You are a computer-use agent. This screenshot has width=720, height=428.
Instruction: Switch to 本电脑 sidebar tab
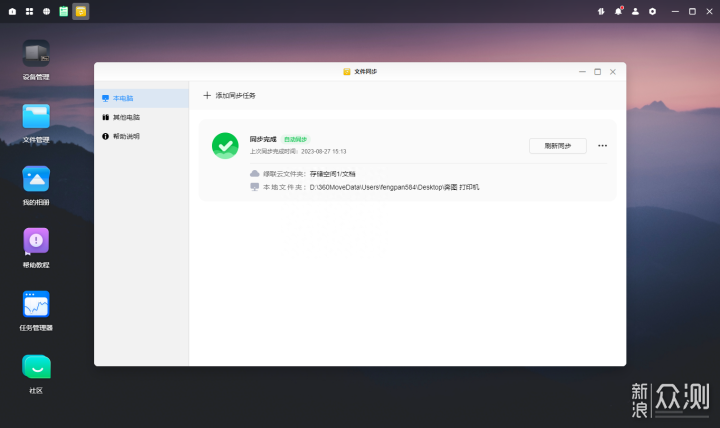point(141,98)
